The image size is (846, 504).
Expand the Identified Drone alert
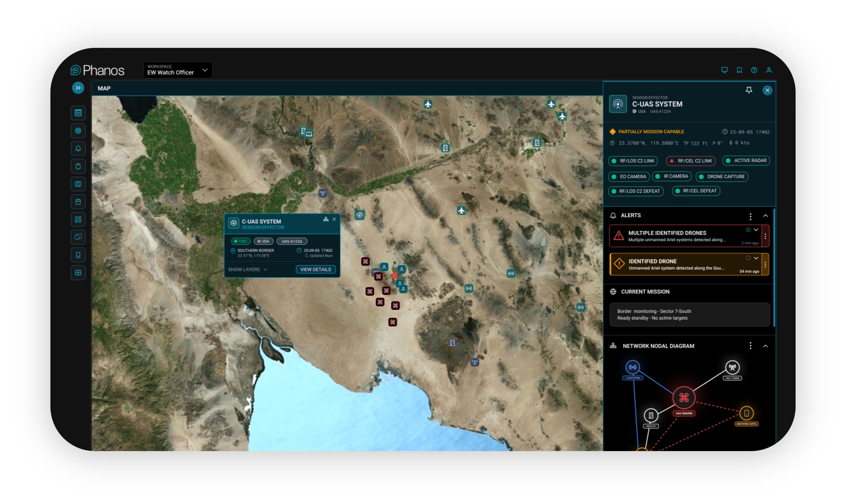pyautogui.click(x=756, y=258)
